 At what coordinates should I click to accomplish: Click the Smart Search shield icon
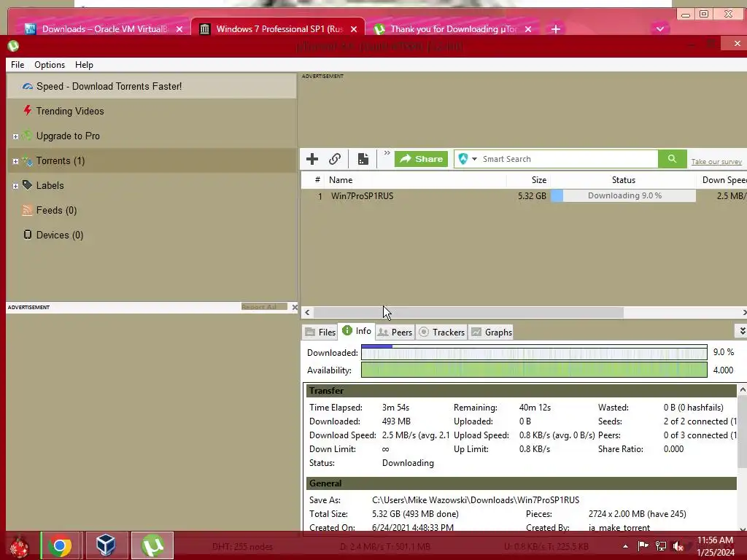pyautogui.click(x=463, y=158)
